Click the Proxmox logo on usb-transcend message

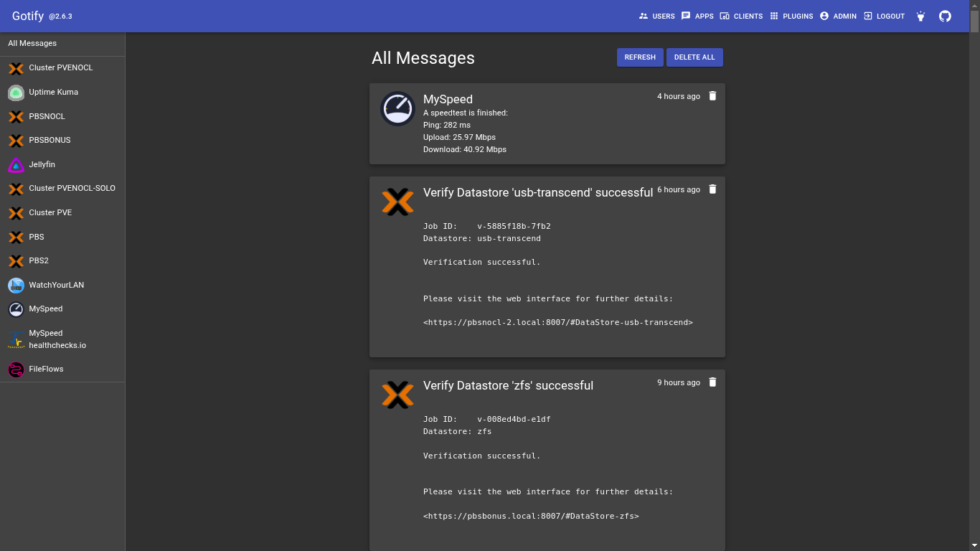pos(397,202)
